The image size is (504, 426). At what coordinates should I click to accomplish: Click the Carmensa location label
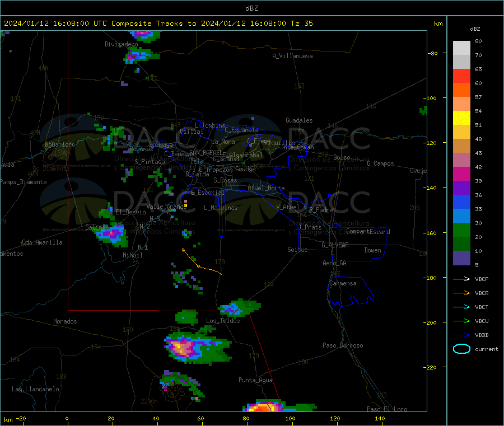[x=343, y=283]
